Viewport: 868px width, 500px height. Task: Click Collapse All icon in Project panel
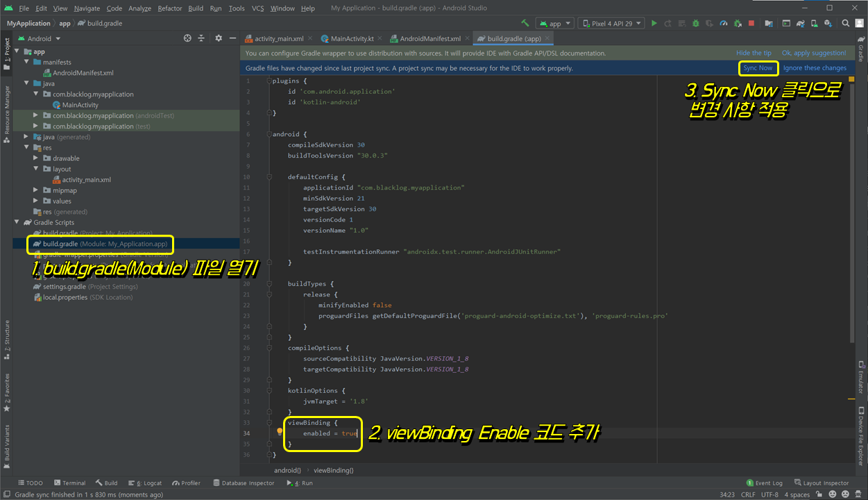201,38
